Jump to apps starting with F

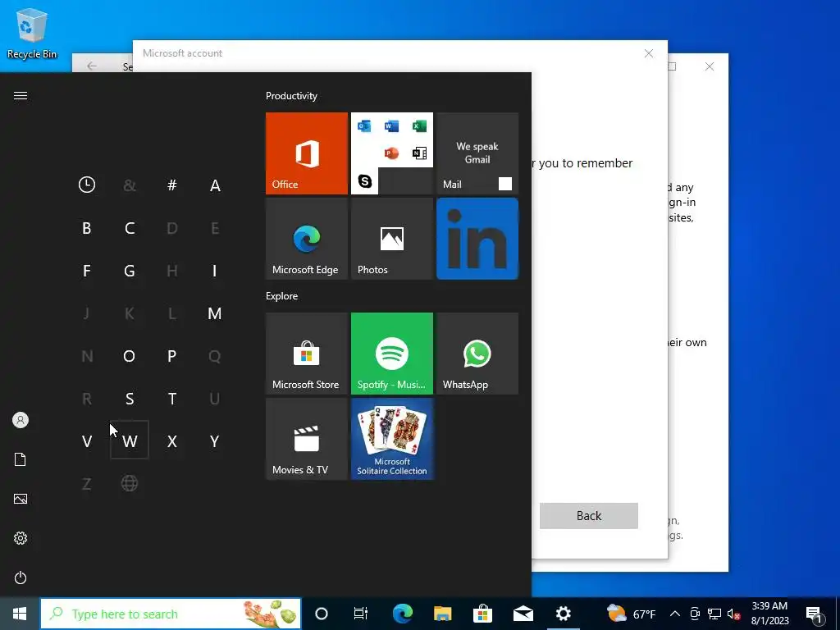pos(87,271)
